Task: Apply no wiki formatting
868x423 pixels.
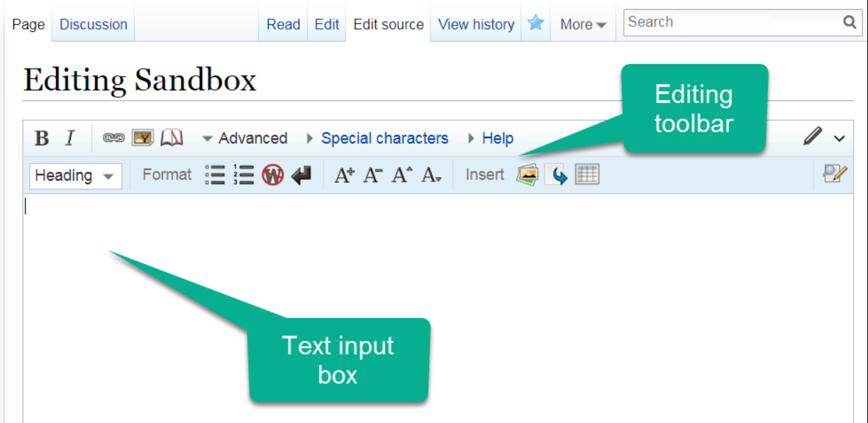Action: [x=272, y=175]
